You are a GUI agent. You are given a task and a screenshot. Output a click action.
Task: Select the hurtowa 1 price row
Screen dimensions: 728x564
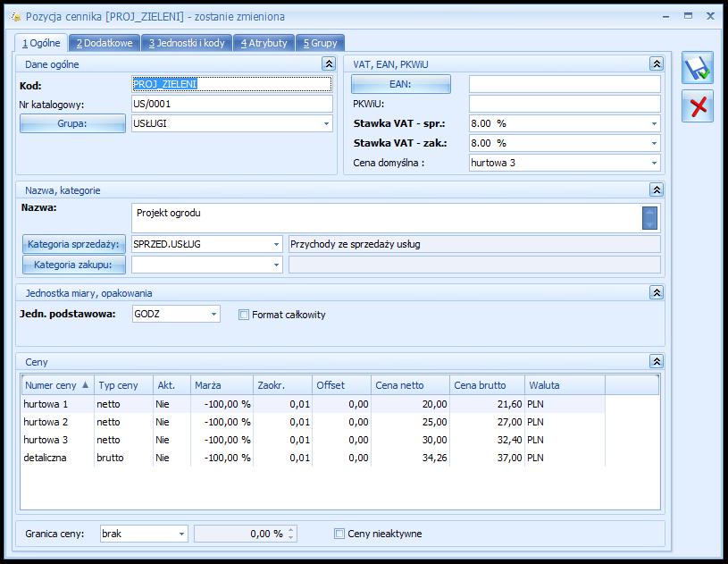click(x=314, y=404)
